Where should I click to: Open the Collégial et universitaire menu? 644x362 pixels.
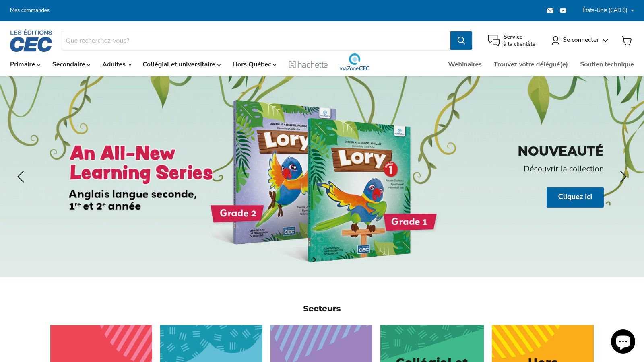tap(182, 64)
